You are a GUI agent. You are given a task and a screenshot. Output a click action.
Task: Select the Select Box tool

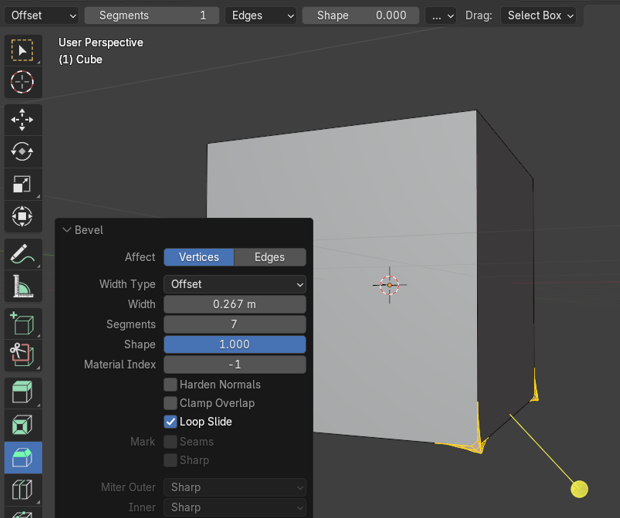(x=22, y=50)
